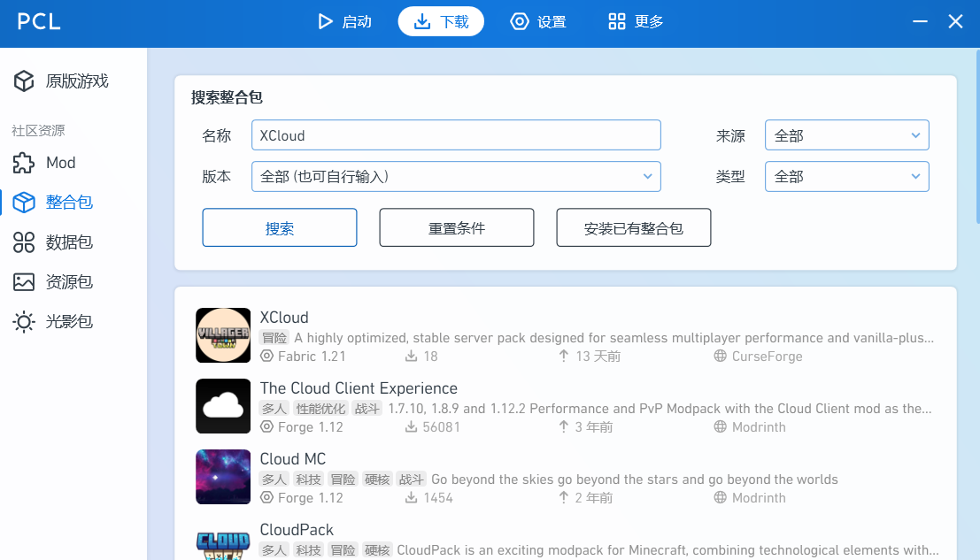This screenshot has width=980, height=560.
Task: Click the 搜索 search button
Action: click(x=280, y=228)
